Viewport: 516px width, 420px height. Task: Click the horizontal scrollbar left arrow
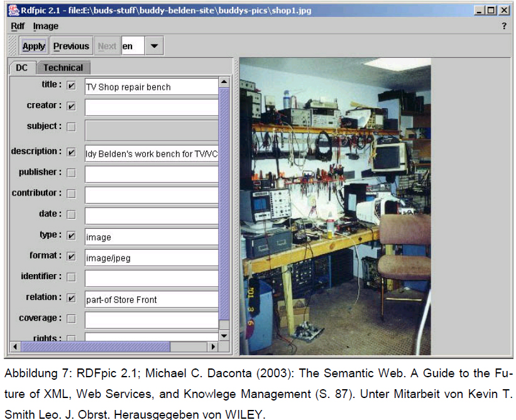pyautogui.click(x=16, y=346)
